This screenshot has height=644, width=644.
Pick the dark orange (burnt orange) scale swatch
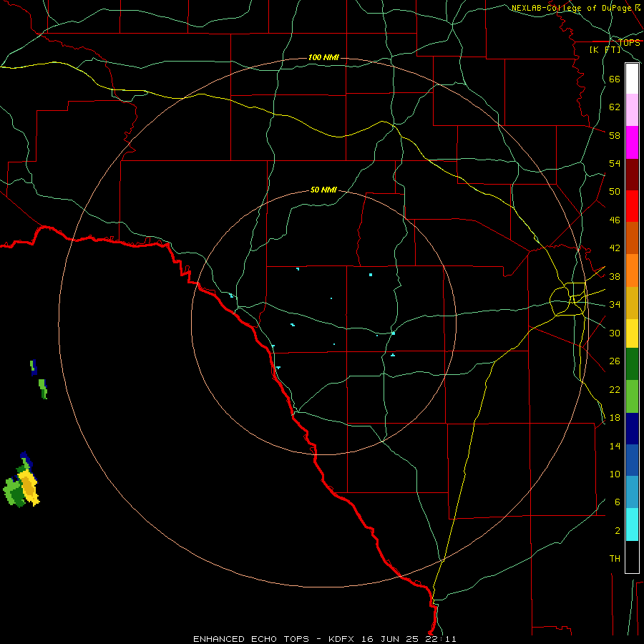point(632,238)
